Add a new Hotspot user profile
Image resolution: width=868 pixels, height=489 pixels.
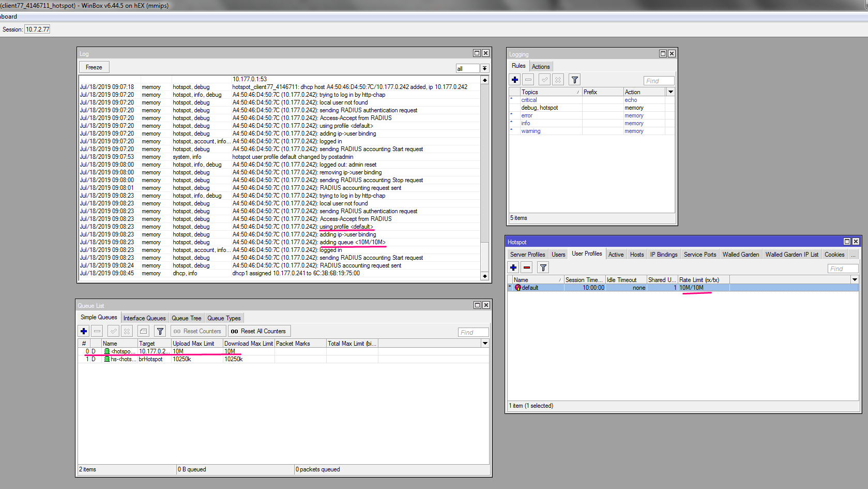[x=513, y=268]
